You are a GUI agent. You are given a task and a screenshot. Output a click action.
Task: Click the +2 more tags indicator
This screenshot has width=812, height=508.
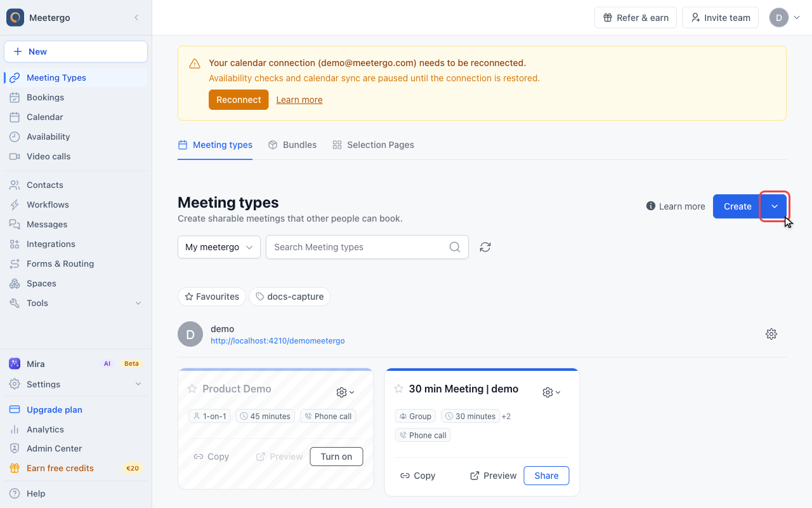[506, 417]
